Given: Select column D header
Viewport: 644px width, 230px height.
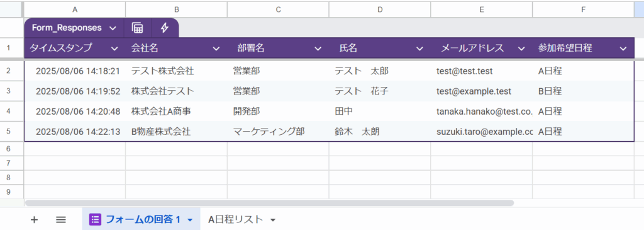Looking at the screenshot, I should pos(380,9).
